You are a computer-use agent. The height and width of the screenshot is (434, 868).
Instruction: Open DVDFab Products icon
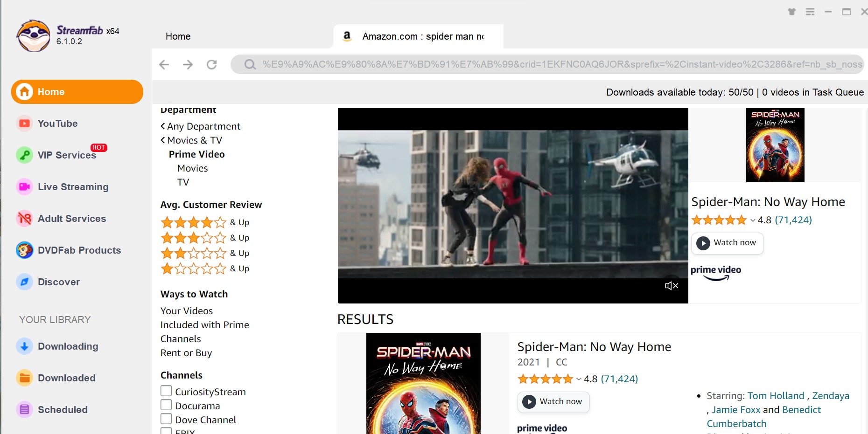[24, 250]
